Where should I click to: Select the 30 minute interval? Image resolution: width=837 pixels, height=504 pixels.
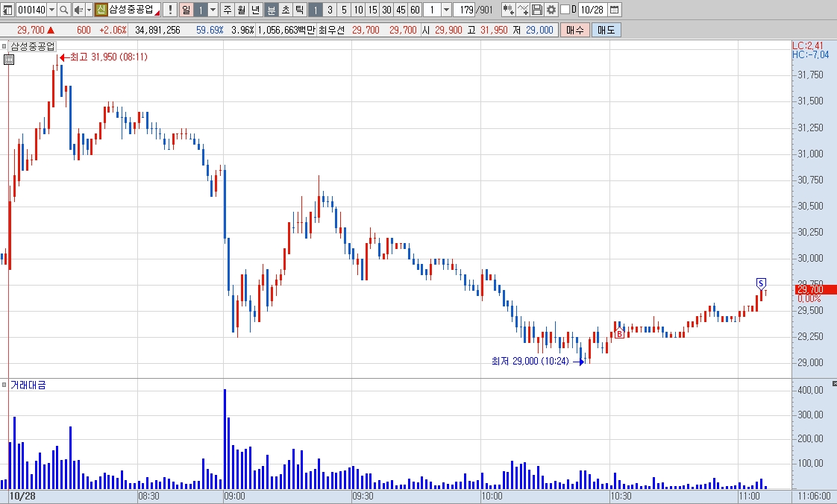coord(386,10)
